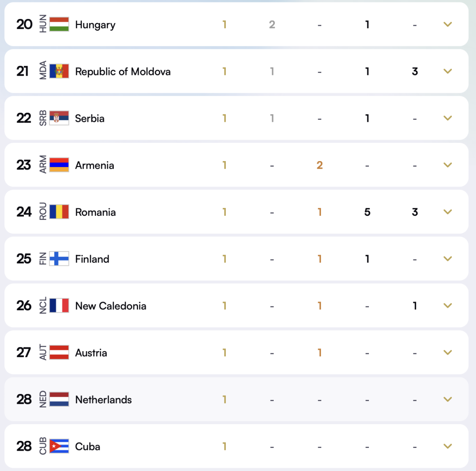Expand the Cuba row details
476x471 pixels.
[447, 446]
